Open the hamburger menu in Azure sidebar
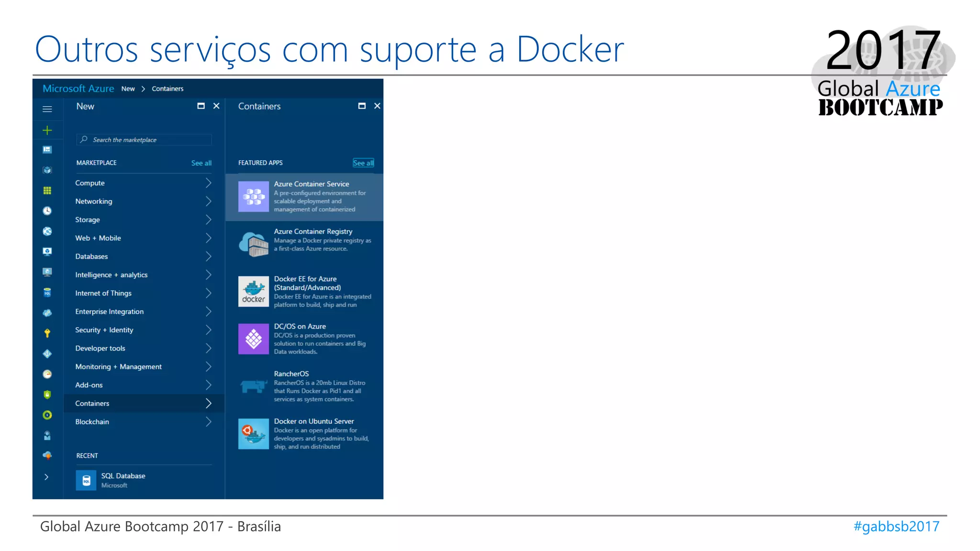 47,109
